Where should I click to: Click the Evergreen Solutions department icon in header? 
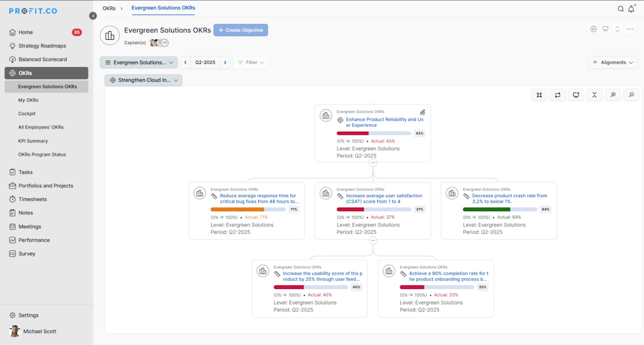[x=110, y=35]
